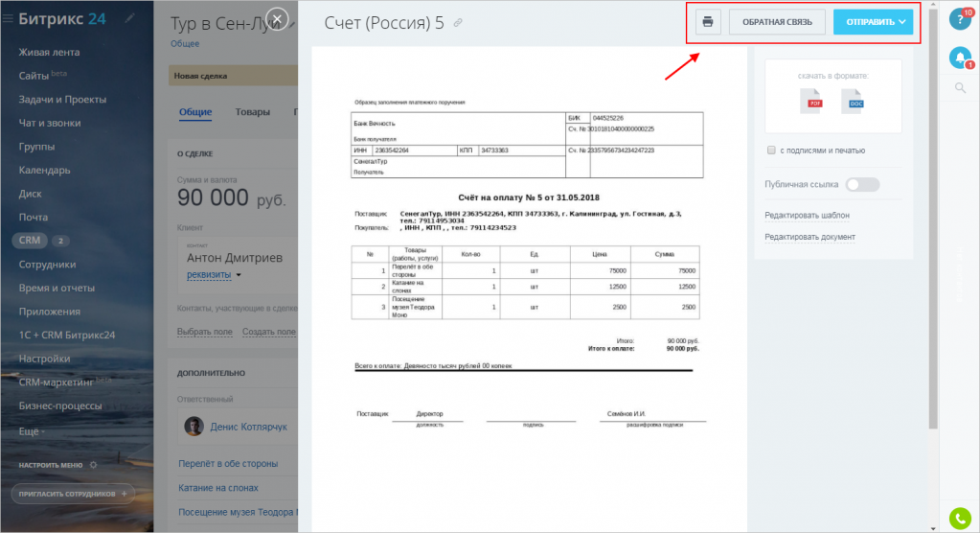Open the Перелёт в обе стороны product link
Screen dimensions: 980x533
click(228, 464)
